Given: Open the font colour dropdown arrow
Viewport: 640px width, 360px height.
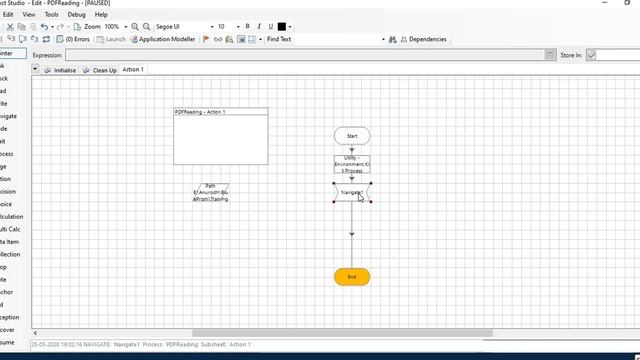Looking at the screenshot, I should point(290,27).
